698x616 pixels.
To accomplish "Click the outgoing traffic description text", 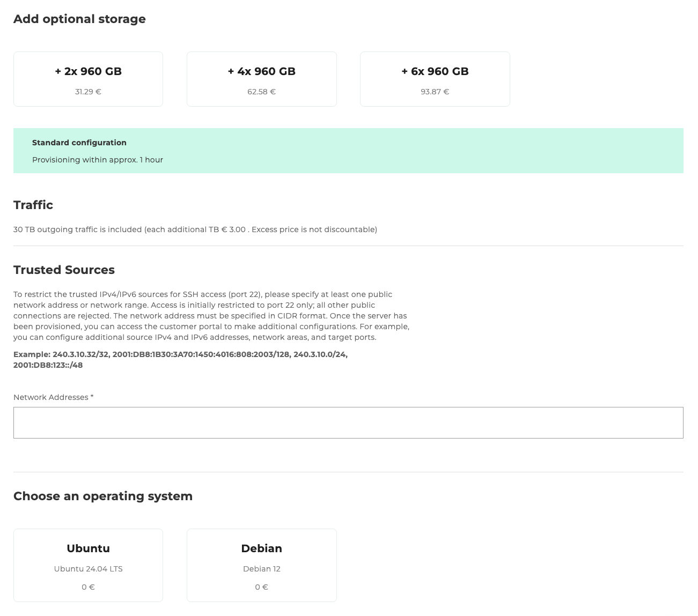I will pos(195,229).
